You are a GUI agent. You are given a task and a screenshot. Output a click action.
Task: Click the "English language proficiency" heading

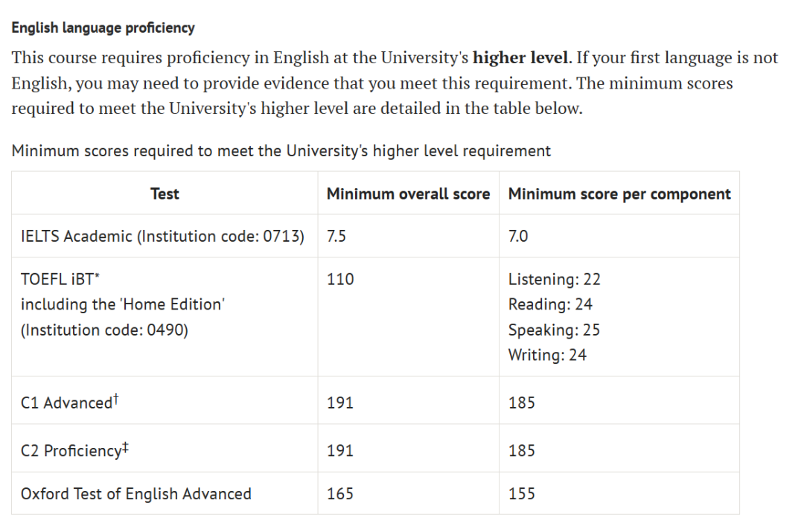tap(103, 28)
